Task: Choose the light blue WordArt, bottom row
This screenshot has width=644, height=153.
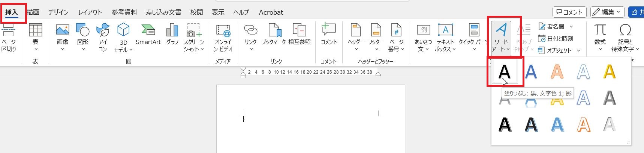Action: pyautogui.click(x=557, y=124)
